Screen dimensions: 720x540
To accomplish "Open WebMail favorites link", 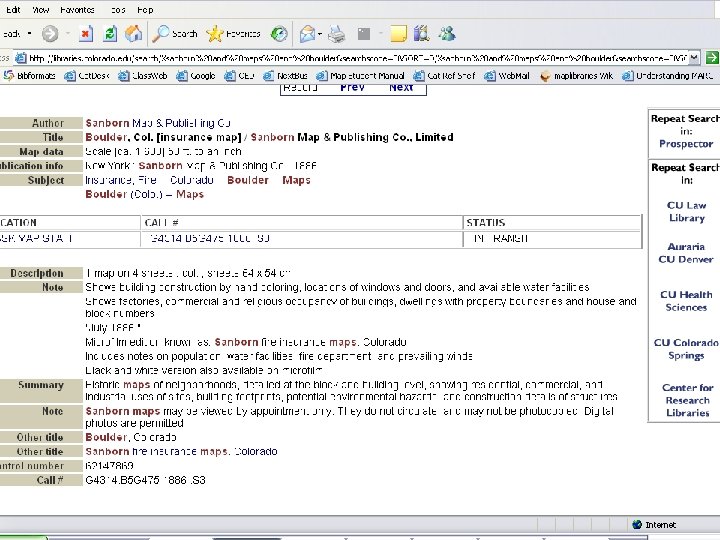I will pos(507,76).
